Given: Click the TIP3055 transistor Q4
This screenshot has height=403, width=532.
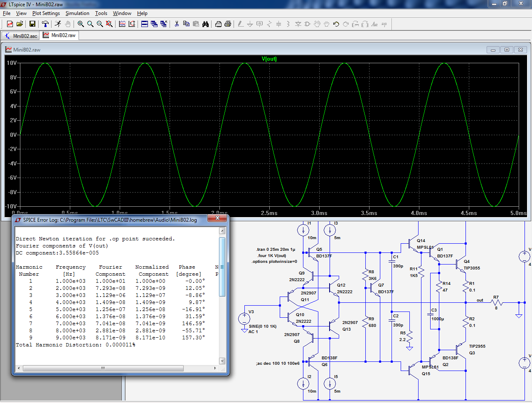Looking at the screenshot, I should tap(461, 265).
